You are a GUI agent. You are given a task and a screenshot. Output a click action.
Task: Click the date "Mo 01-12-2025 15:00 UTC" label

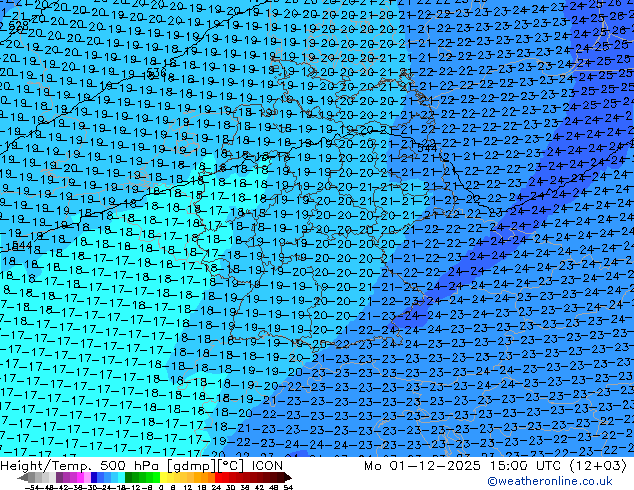coord(463,466)
